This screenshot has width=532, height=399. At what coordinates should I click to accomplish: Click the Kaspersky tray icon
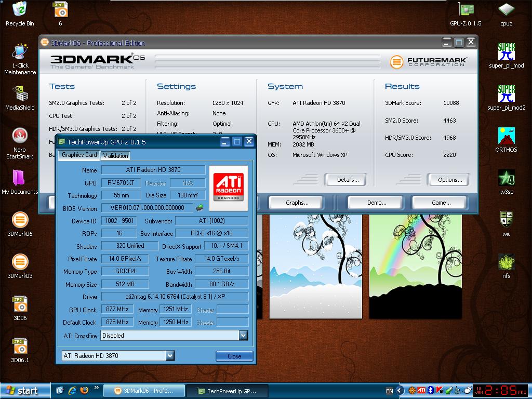tap(440, 391)
